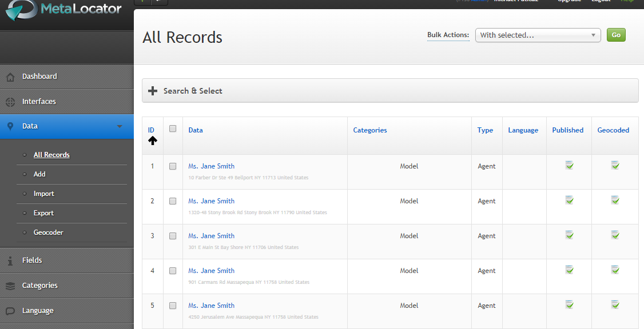The height and width of the screenshot is (329, 644).
Task: Click the MetaLocator logo
Action: (64, 10)
